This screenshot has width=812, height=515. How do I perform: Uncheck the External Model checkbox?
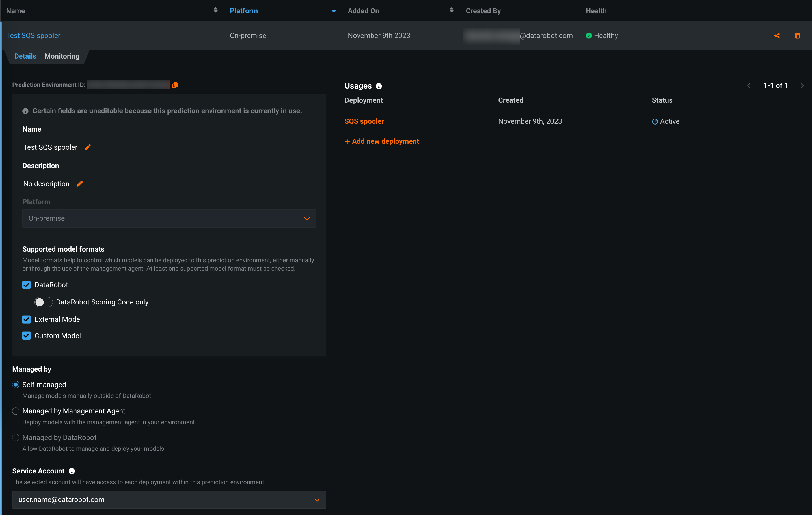[26, 319]
